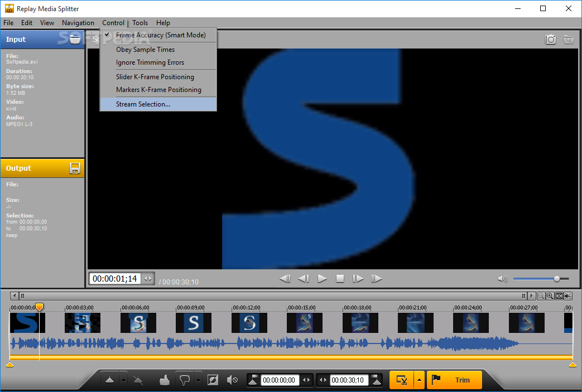Open the Tools menu

140,23
